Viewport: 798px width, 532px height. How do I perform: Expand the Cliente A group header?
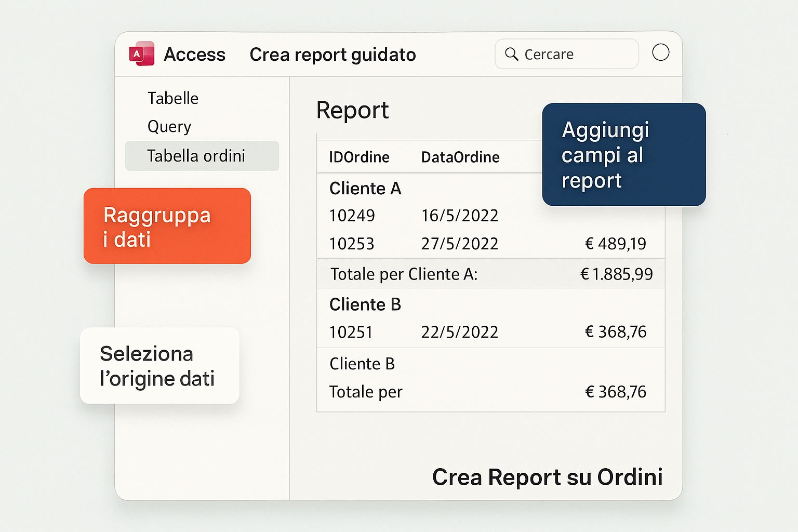point(365,188)
